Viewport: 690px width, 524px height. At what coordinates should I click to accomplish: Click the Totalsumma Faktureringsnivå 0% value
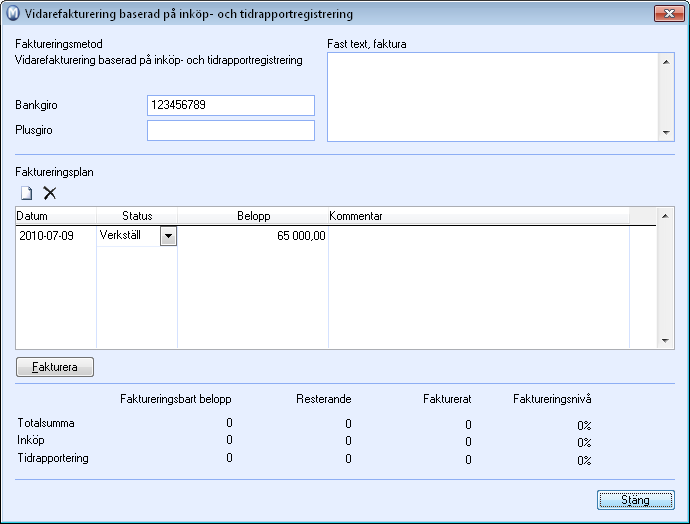click(584, 425)
